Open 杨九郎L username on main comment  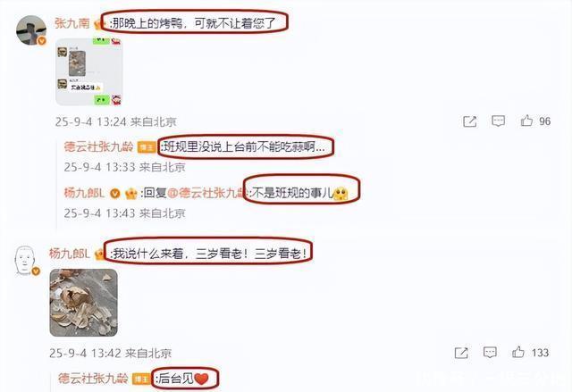69,254
